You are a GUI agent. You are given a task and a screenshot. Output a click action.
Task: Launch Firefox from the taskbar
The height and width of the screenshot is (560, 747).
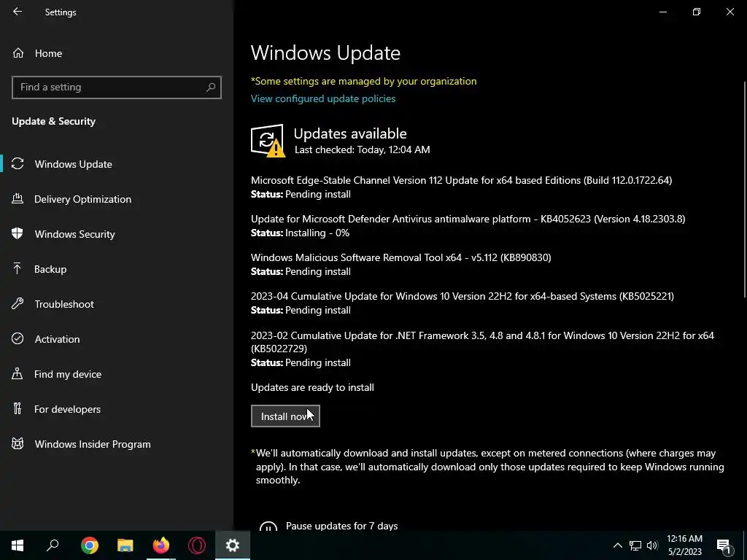pyautogui.click(x=161, y=545)
